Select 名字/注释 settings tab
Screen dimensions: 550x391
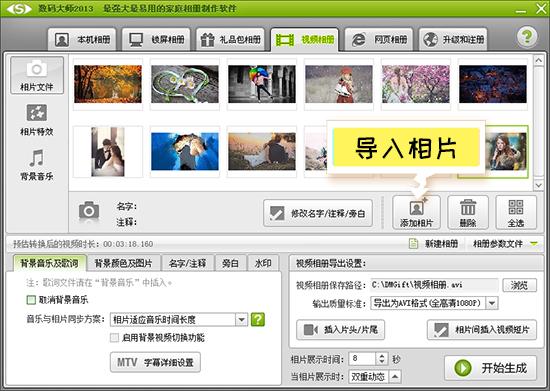pos(187,263)
